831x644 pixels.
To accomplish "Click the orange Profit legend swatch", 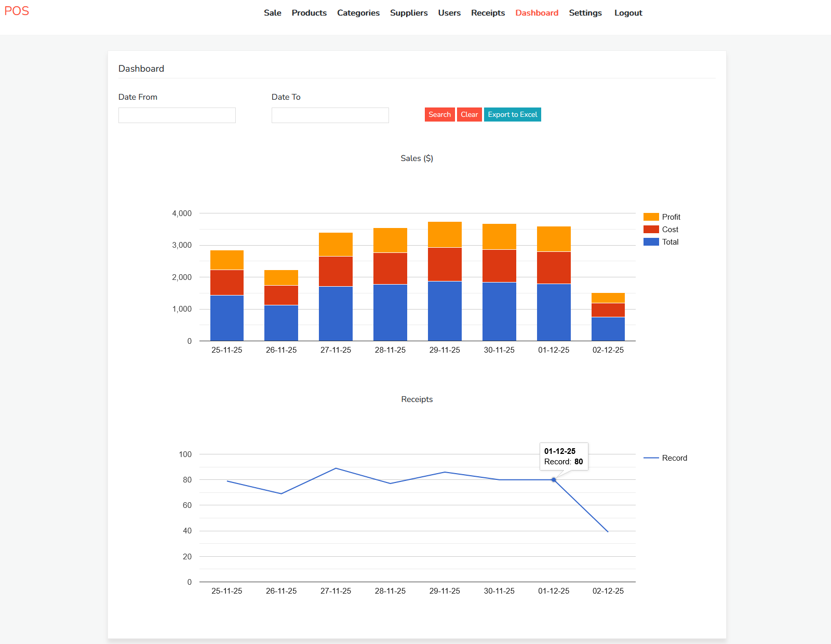I will (651, 217).
